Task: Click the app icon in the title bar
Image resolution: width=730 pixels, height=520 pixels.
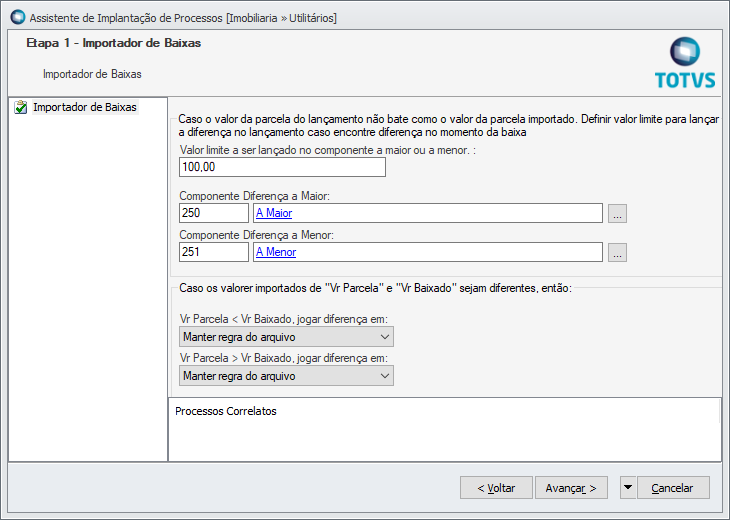Action: point(16,18)
